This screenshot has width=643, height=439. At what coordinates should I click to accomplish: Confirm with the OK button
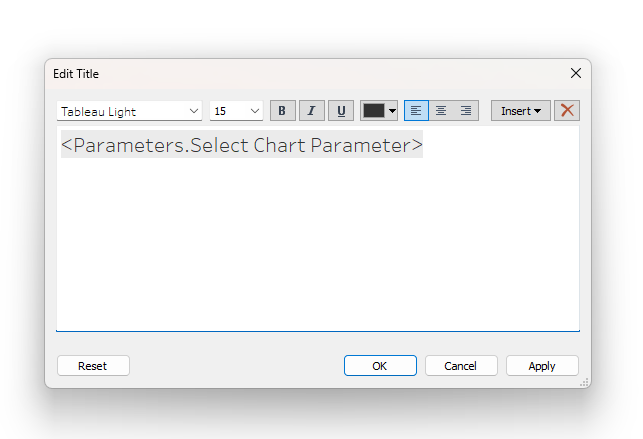[x=380, y=366]
